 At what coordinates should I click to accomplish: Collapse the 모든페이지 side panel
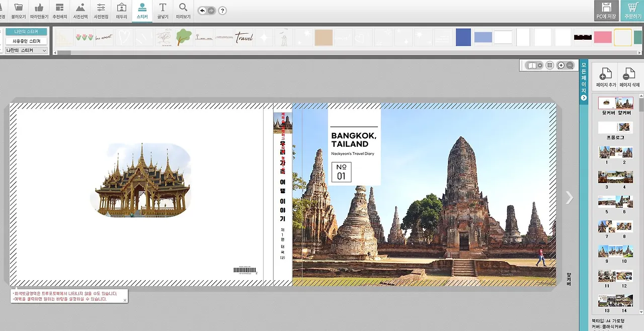click(584, 98)
